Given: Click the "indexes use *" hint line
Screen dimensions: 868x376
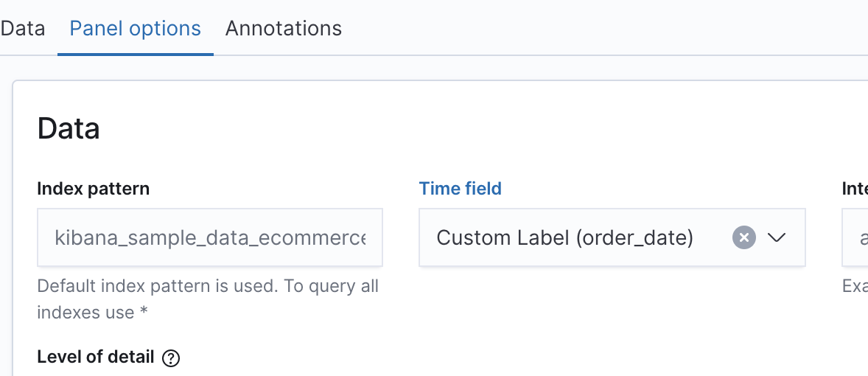Looking at the screenshot, I should 92,312.
